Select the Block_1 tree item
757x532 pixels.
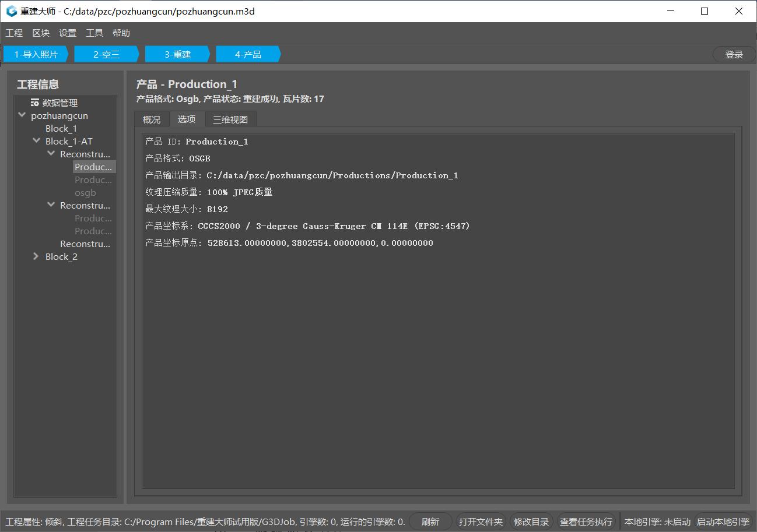[x=61, y=128]
